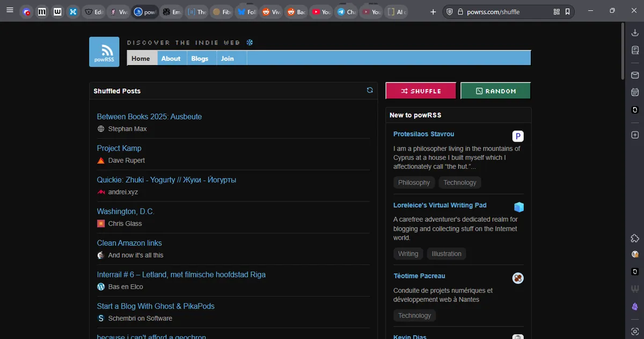This screenshot has height=339, width=644.
Task: Click author name Chris Glass
Action: (125, 224)
